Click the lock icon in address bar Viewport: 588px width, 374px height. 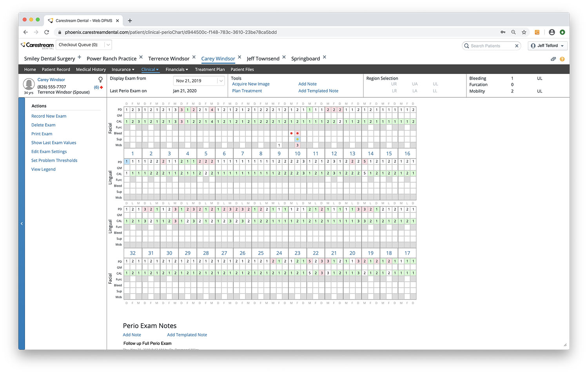60,32
